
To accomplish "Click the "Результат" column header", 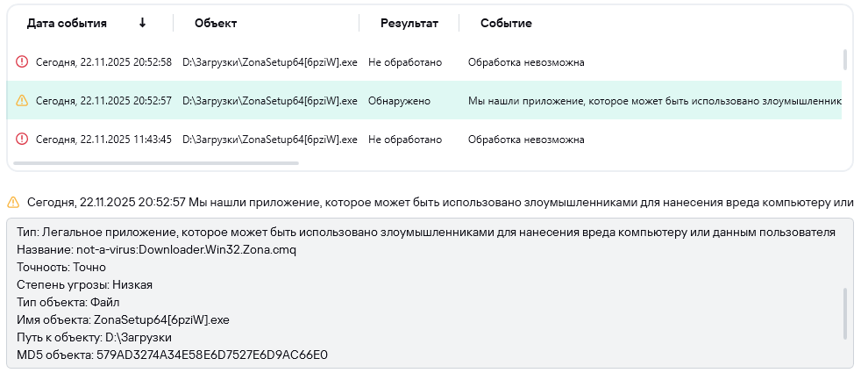I will (x=409, y=23).
